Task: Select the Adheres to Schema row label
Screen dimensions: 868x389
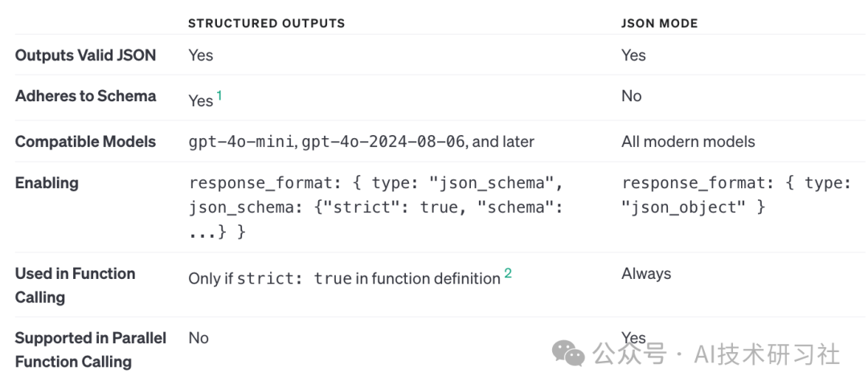Action: [x=85, y=96]
